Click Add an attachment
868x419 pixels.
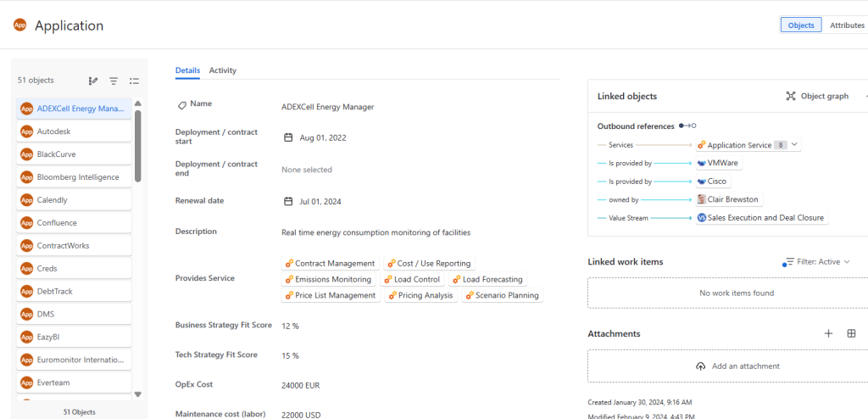point(737,366)
